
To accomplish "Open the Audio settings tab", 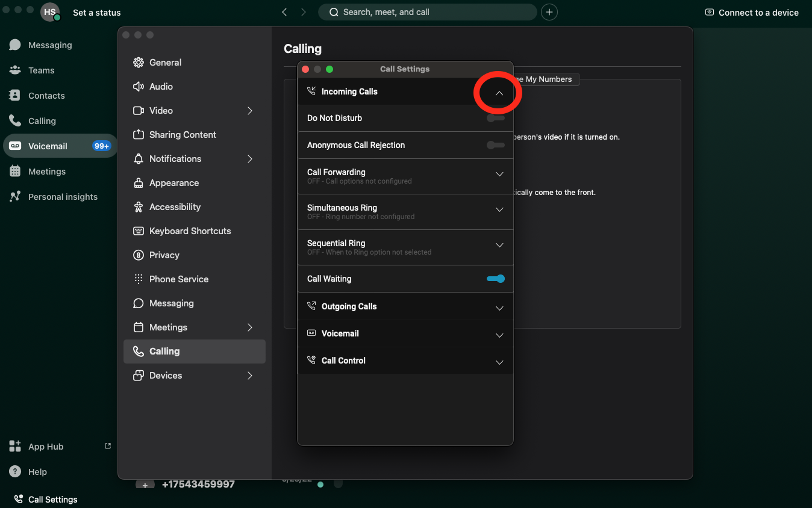I will coord(161,87).
